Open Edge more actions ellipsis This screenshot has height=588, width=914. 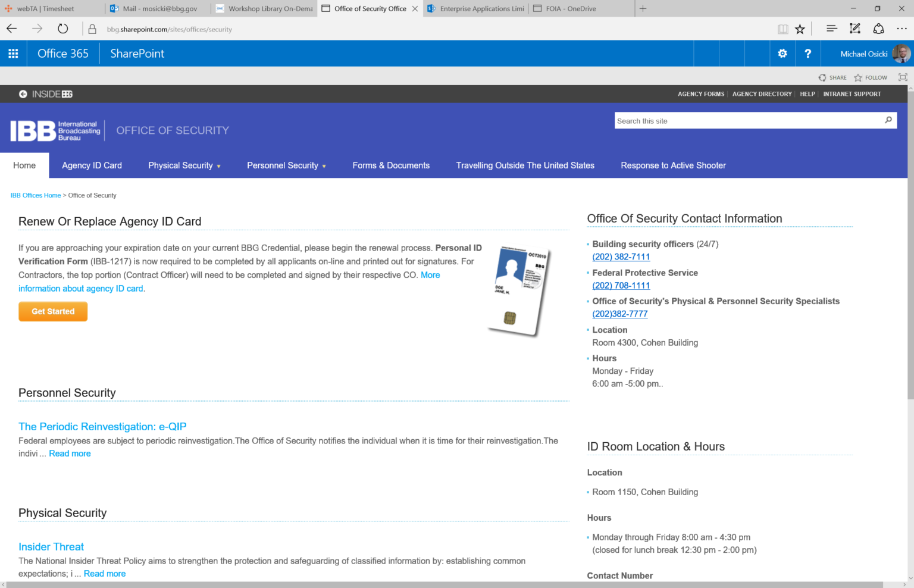click(x=902, y=29)
